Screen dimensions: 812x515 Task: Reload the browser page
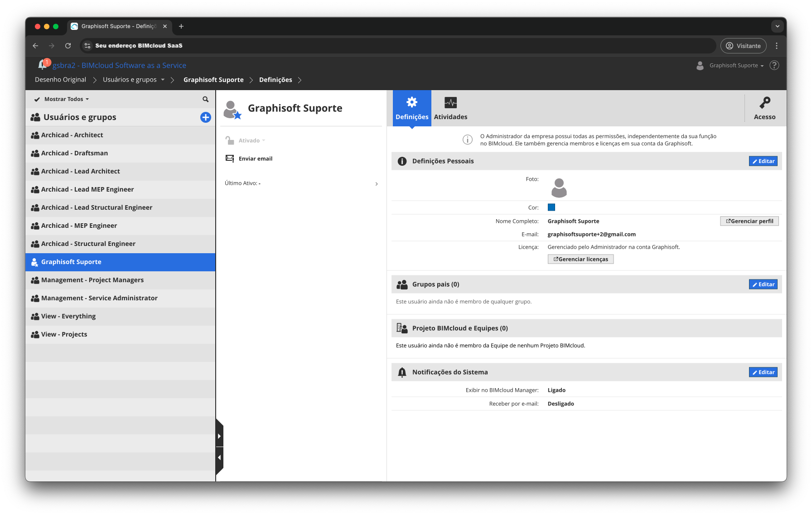point(68,46)
